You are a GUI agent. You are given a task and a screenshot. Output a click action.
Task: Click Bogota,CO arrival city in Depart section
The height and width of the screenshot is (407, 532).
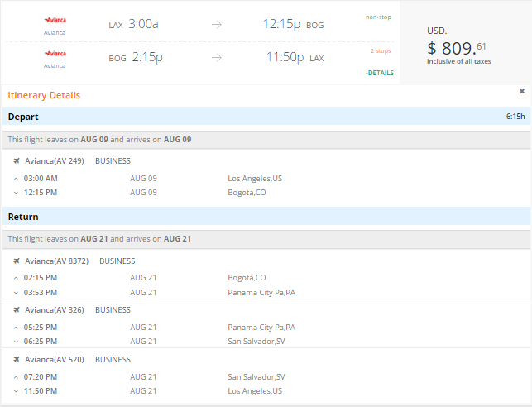click(247, 192)
